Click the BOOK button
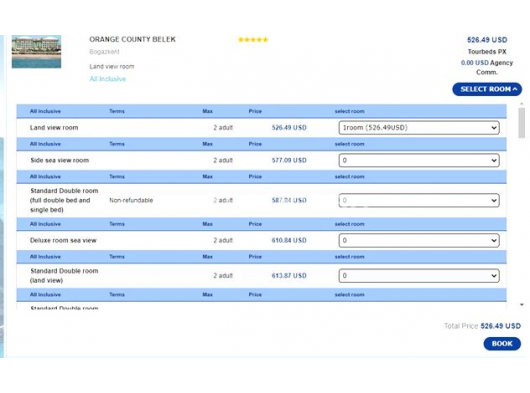Image resolution: width=530 pixels, height=393 pixels. tap(502, 344)
